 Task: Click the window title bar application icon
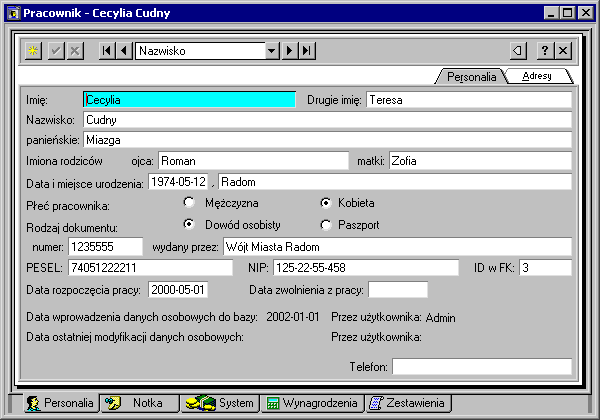tap(14, 13)
